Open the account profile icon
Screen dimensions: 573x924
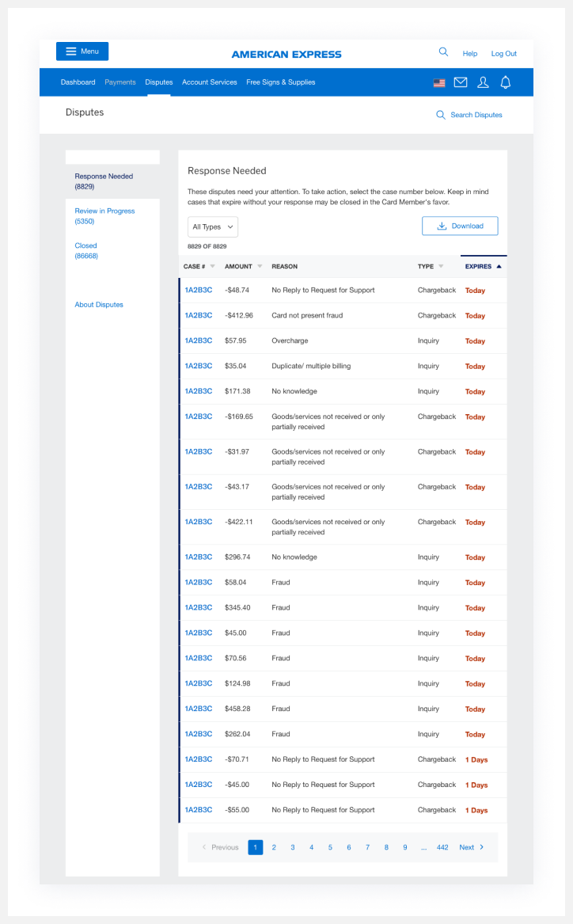483,82
